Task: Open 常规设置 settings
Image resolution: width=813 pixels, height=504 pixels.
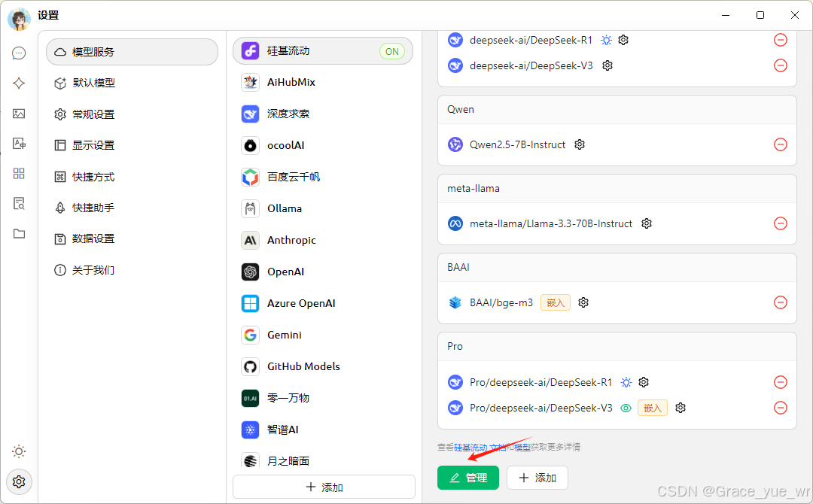Action: (x=132, y=114)
